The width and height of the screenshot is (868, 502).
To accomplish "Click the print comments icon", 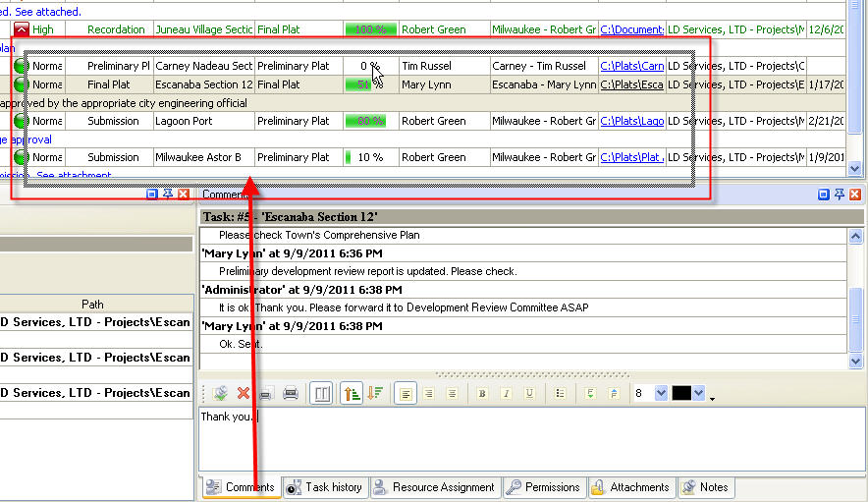I will [x=291, y=393].
